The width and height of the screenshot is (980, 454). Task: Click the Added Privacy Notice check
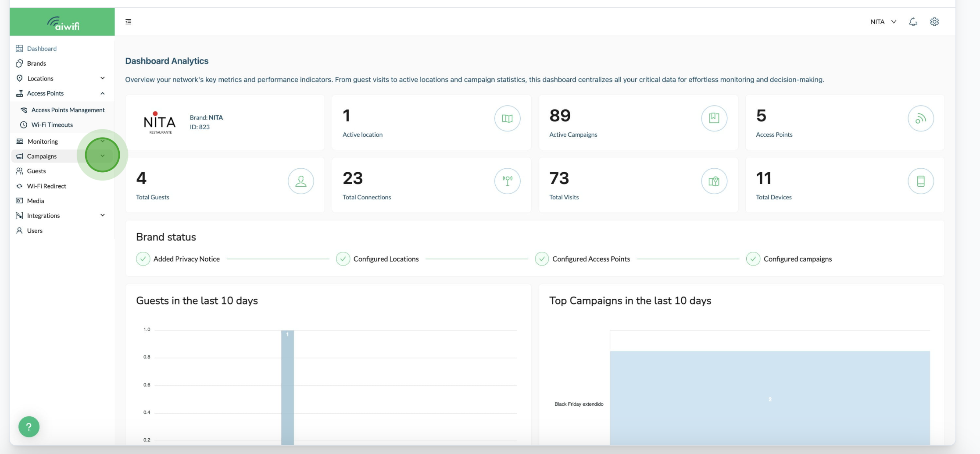143,259
